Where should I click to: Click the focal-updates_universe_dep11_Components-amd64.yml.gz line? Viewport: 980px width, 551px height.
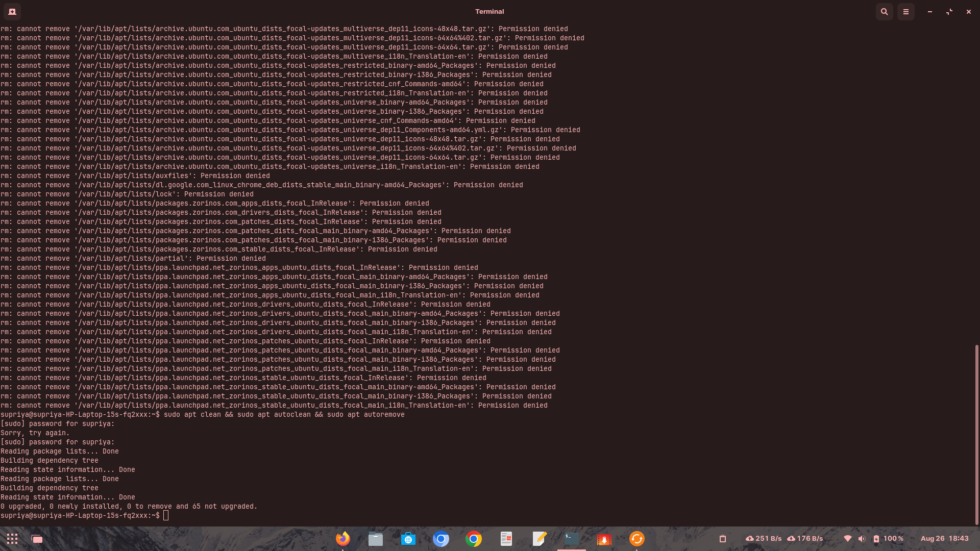tap(290, 130)
